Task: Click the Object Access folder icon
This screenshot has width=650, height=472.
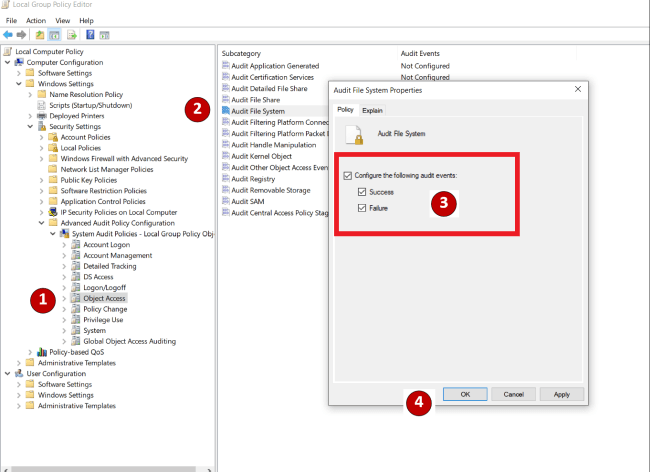Action: pyautogui.click(x=75, y=298)
